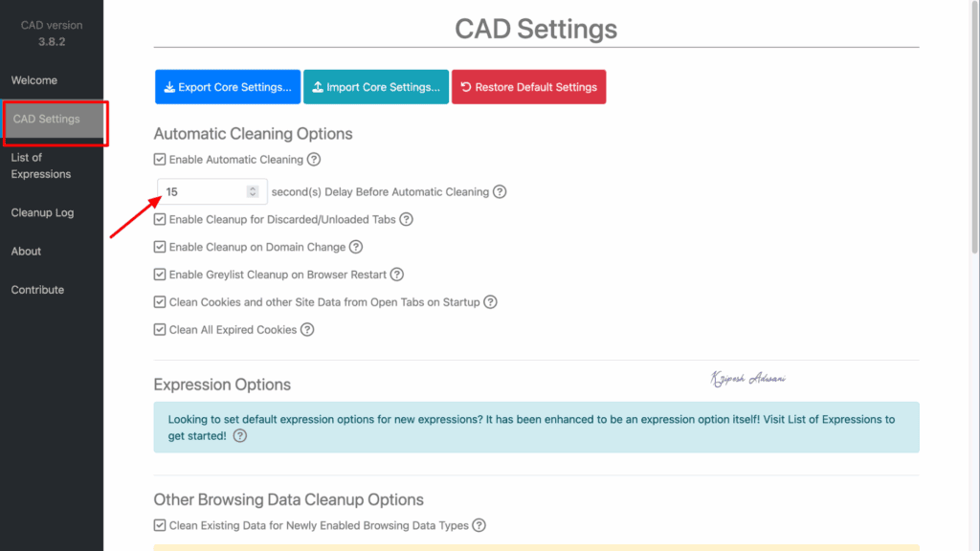Toggle Clean All Expired Cookies checkbox
Screen dimensions: 980x551
(160, 330)
